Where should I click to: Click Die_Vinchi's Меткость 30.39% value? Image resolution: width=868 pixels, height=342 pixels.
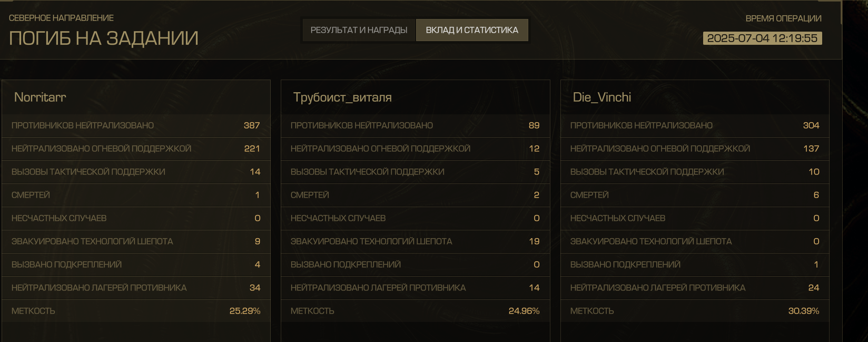pos(803,311)
